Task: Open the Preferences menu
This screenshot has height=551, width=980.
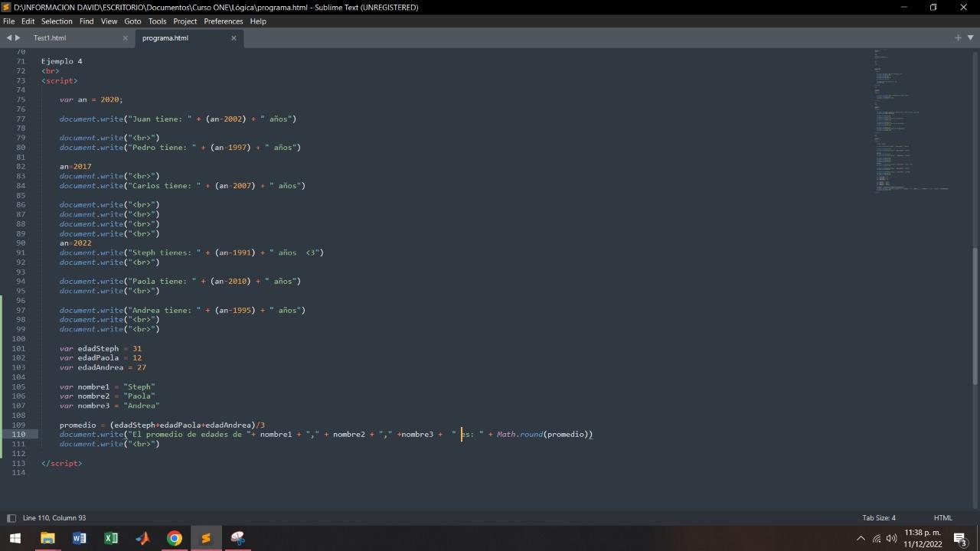Action: point(223,21)
